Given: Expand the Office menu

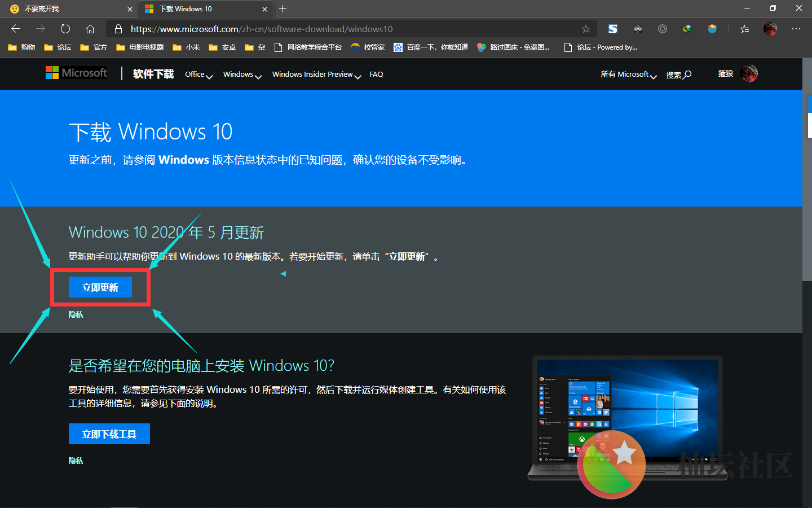Looking at the screenshot, I should tap(198, 75).
